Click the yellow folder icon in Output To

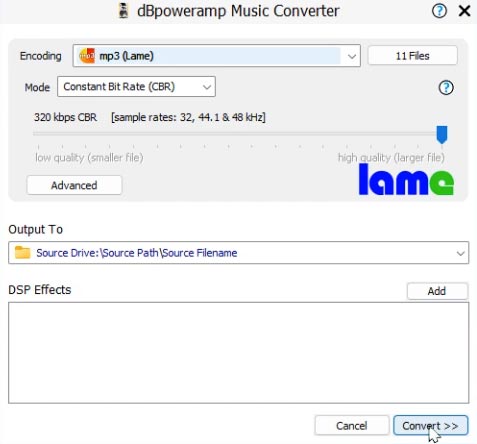(x=22, y=252)
